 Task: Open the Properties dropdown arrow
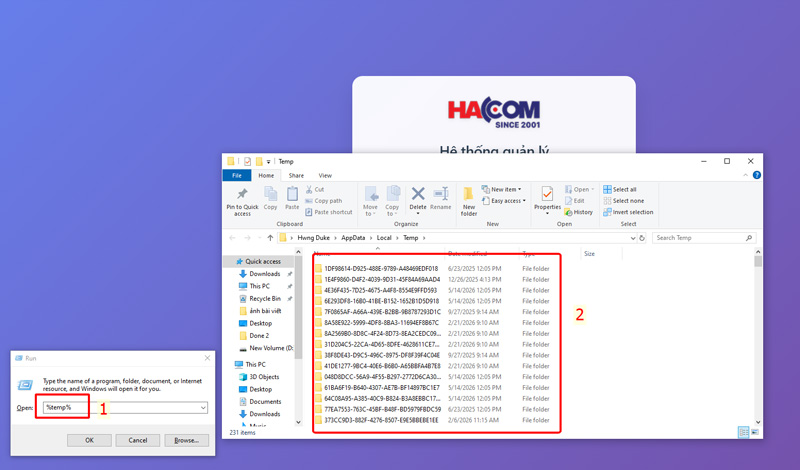coord(547,214)
